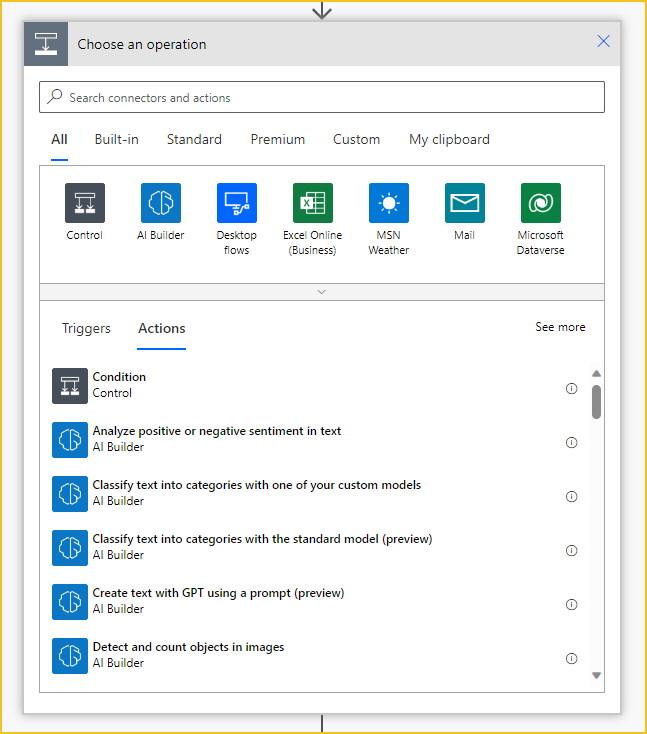Click icon beside Detect and count objects

(x=70, y=656)
